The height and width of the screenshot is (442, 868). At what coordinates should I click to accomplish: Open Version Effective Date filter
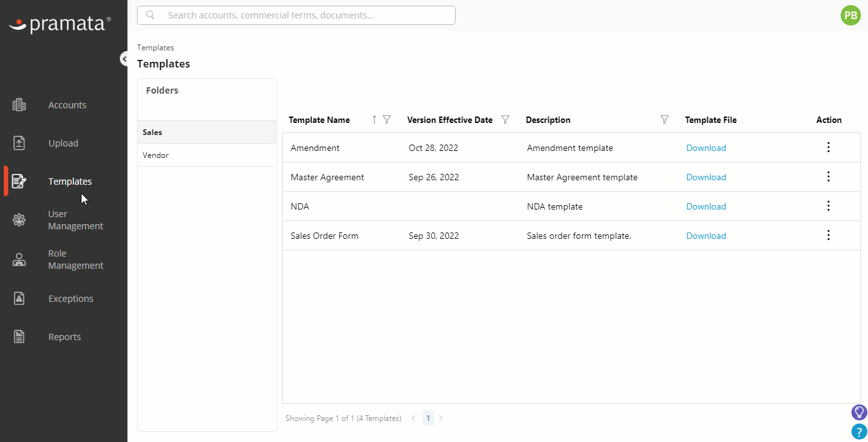(x=505, y=120)
